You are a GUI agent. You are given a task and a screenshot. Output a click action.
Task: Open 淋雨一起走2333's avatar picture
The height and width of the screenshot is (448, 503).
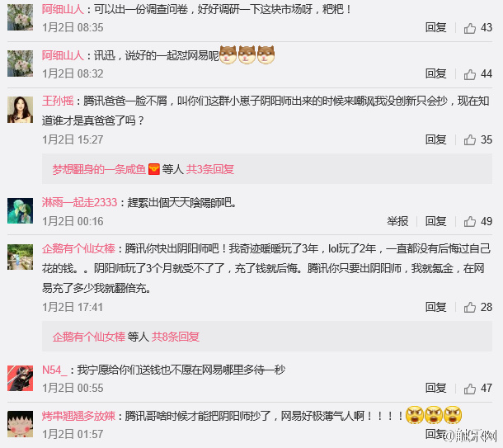pyautogui.click(x=21, y=210)
